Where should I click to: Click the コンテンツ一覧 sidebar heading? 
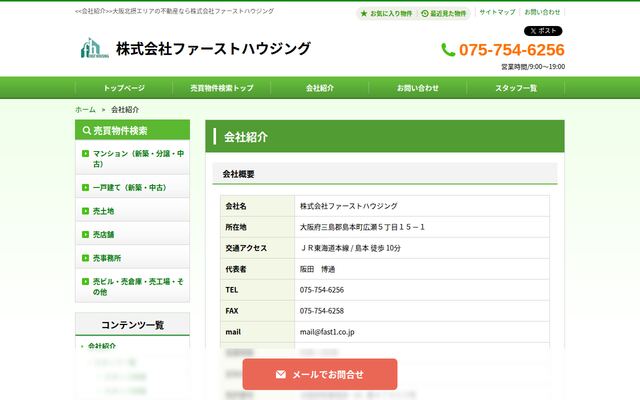click(132, 324)
